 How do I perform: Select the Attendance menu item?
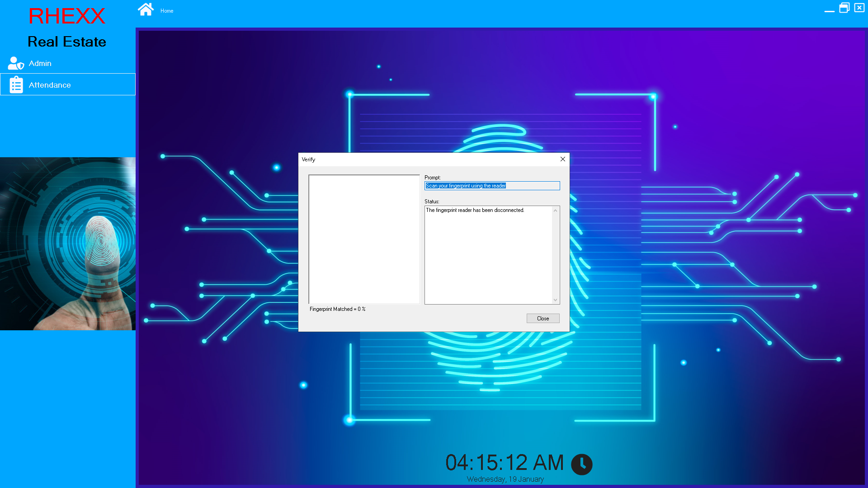click(50, 85)
